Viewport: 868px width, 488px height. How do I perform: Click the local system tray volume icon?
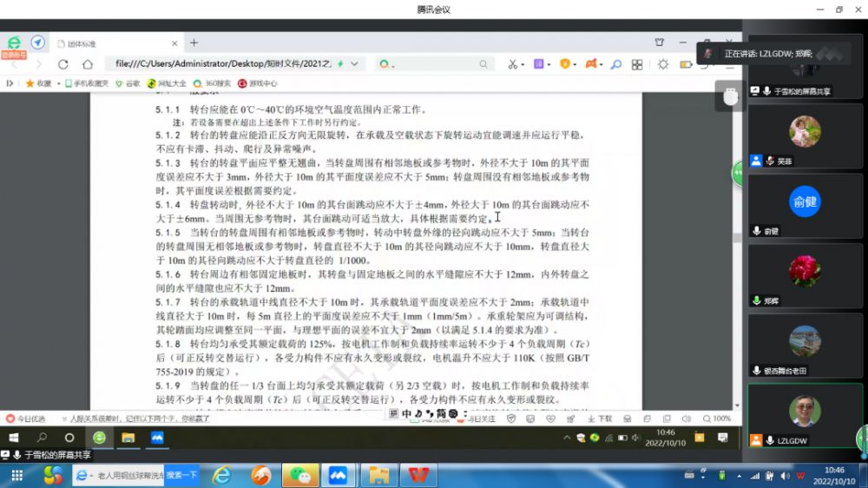785,477
